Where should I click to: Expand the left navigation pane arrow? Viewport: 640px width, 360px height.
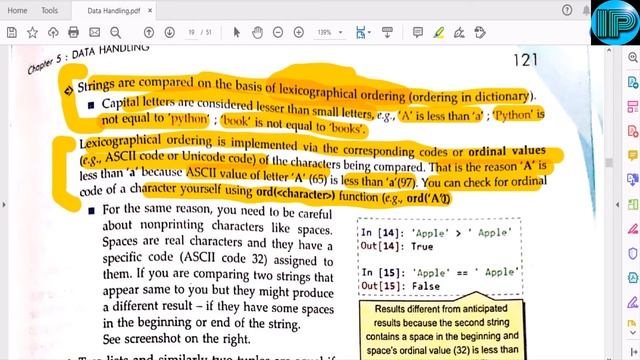4,204
